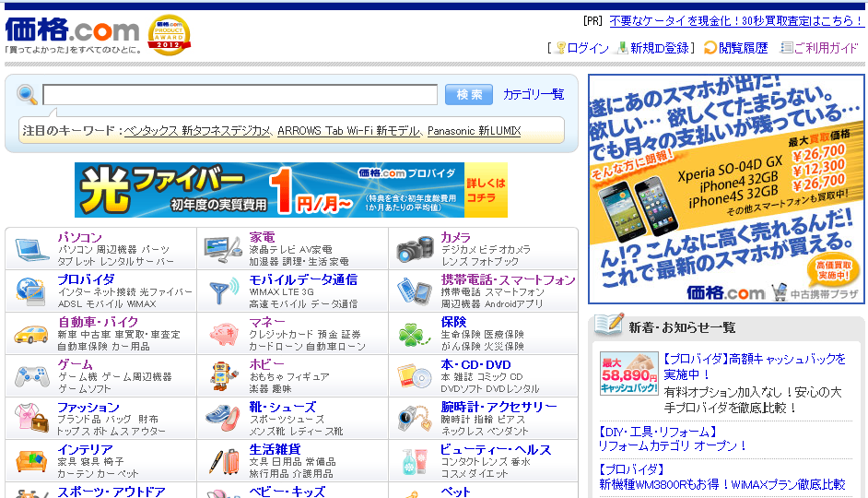Click the phones icon for 携帯電話・スマートフォン

415,291
